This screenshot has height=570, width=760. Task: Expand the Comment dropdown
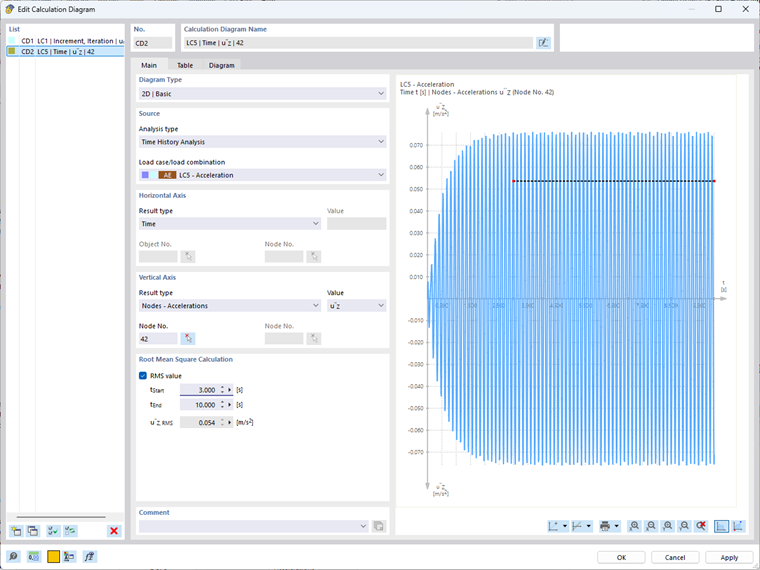point(363,526)
